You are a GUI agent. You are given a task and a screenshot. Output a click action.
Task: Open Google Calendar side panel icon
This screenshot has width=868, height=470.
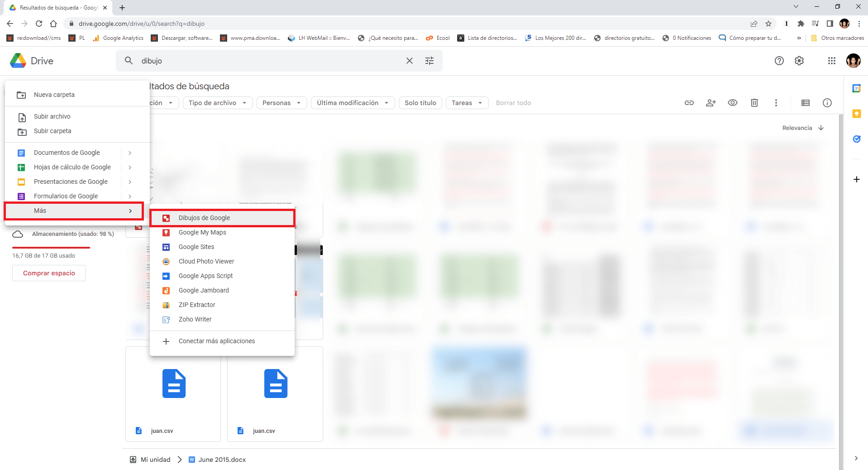857,88
